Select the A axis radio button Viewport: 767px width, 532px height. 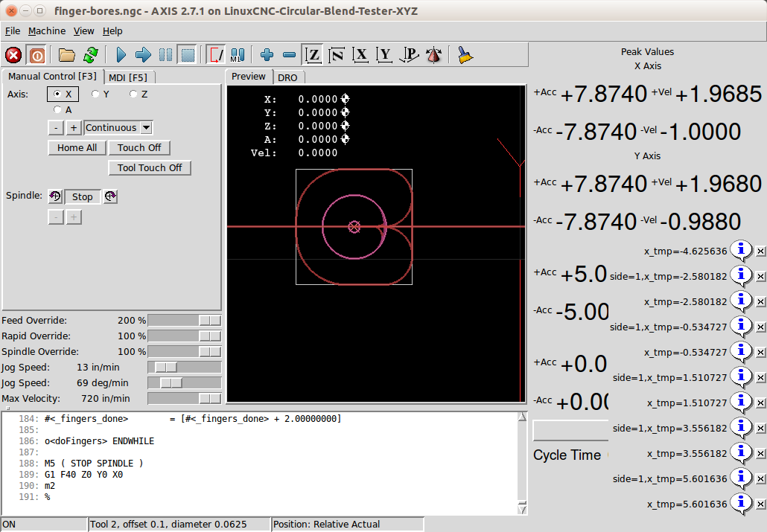pos(58,110)
